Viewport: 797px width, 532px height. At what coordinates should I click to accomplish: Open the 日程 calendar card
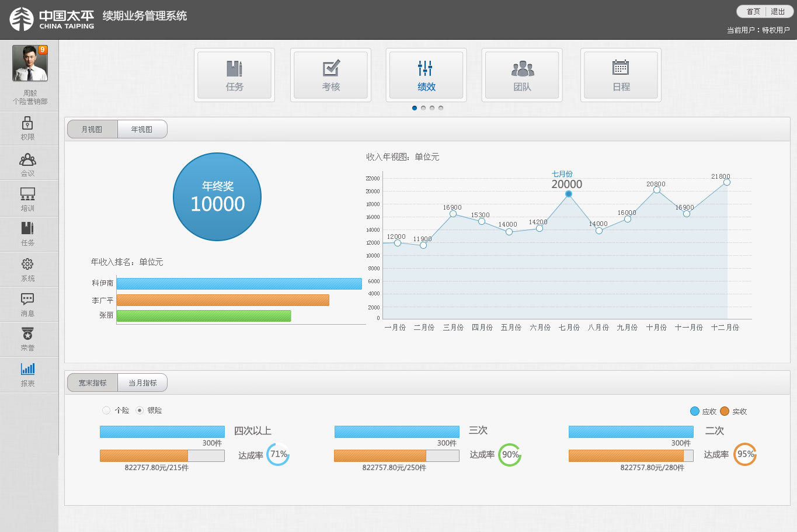(x=621, y=75)
